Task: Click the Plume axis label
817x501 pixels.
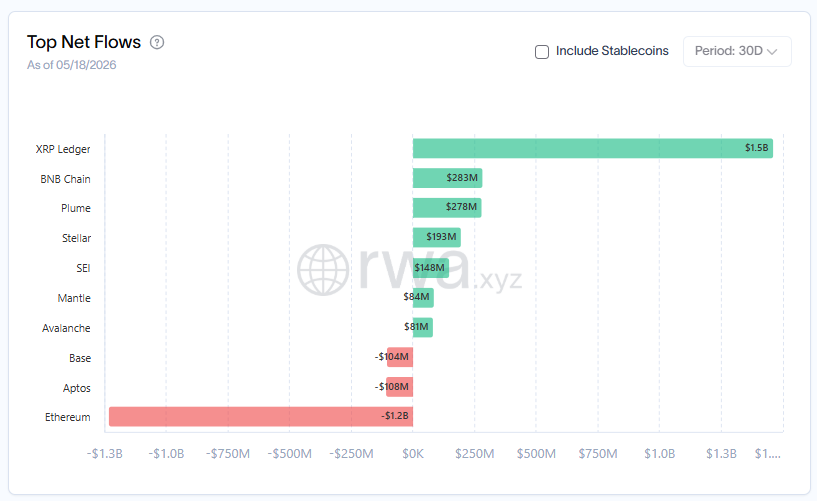Action: pos(76,208)
